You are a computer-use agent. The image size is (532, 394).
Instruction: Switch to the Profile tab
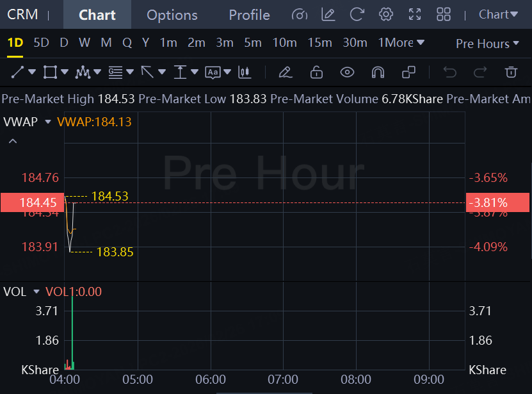(x=250, y=15)
